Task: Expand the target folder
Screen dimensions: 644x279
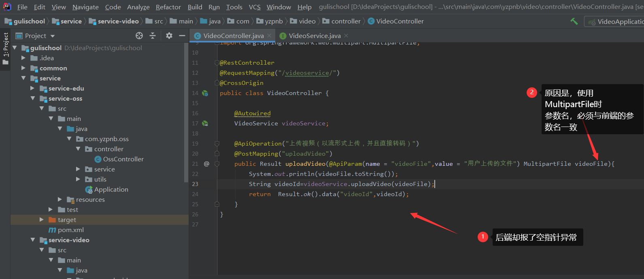Action: pos(41,220)
